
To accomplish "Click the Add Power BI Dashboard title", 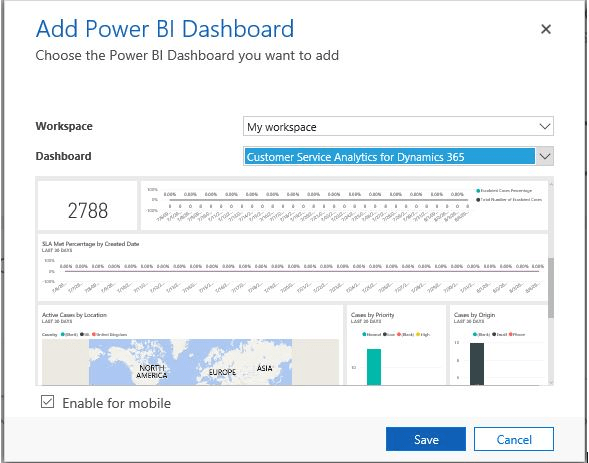I will pos(165,29).
